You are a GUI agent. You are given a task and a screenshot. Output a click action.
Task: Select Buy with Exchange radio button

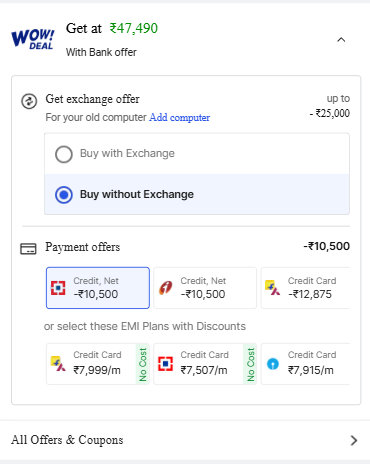(x=64, y=154)
